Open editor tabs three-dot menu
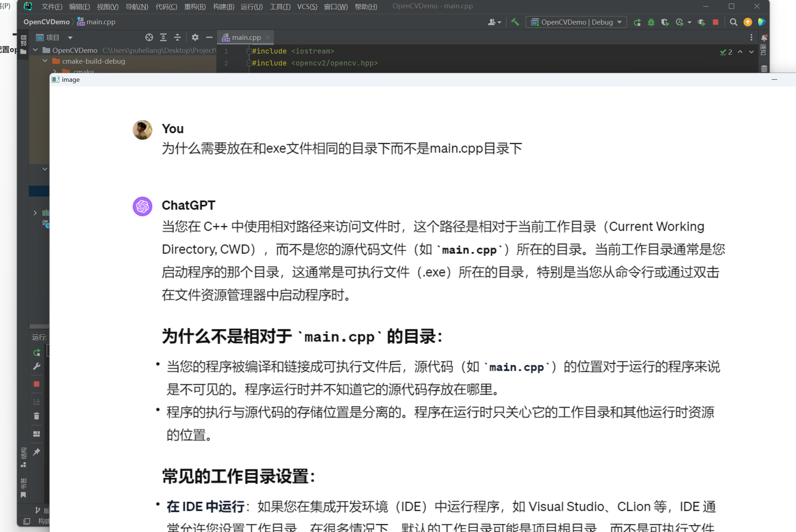Viewport: 796px width, 532px height. click(751, 37)
